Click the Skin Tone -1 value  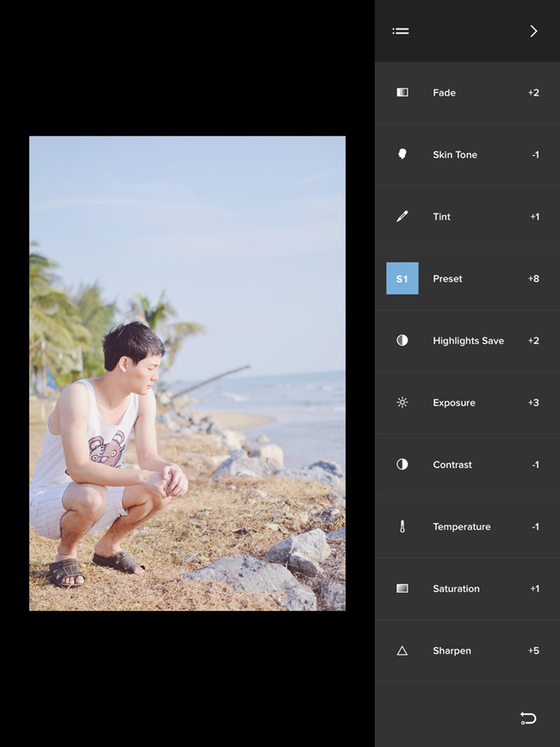click(x=536, y=155)
